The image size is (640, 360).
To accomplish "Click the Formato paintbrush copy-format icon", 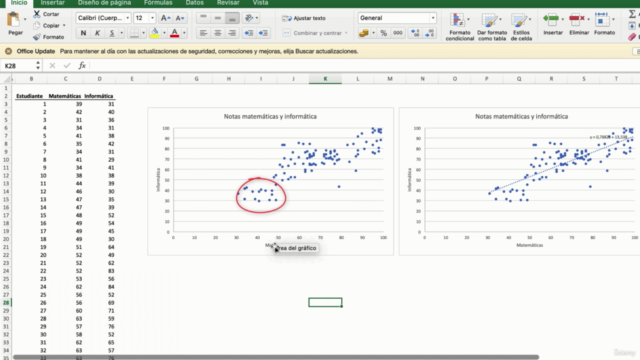I will click(x=37, y=37).
